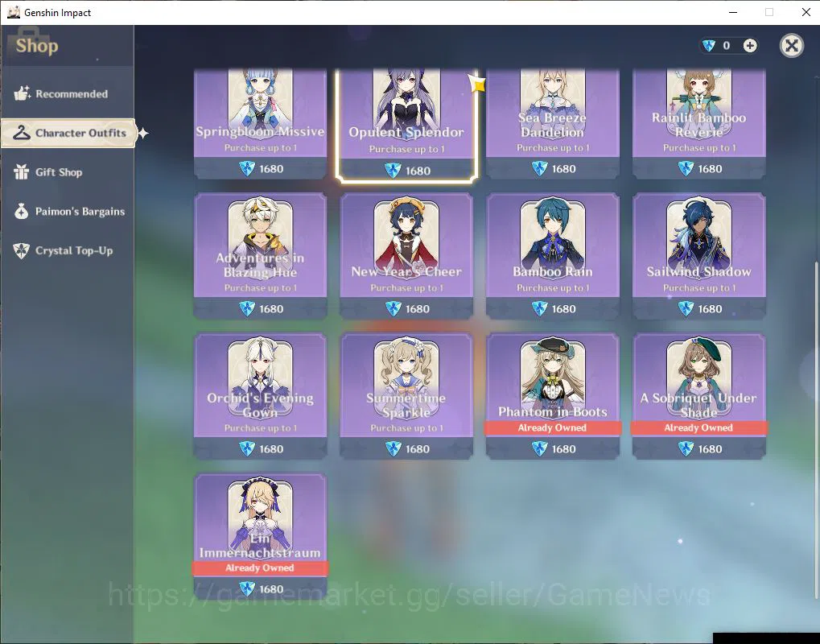Click Sea Breeze Dandelion 1680 price
Viewport: 820px width, 644px height.
pos(553,168)
